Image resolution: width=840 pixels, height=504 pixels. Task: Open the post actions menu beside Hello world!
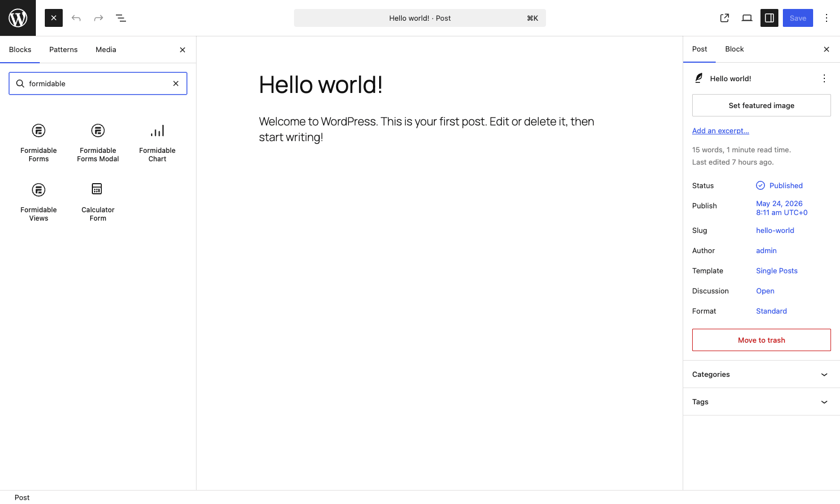pyautogui.click(x=824, y=78)
